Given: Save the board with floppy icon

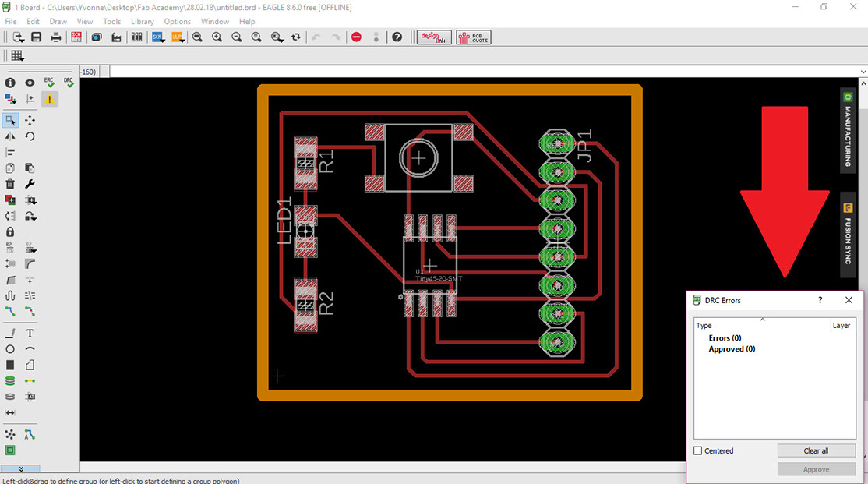Looking at the screenshot, I should 37,37.
